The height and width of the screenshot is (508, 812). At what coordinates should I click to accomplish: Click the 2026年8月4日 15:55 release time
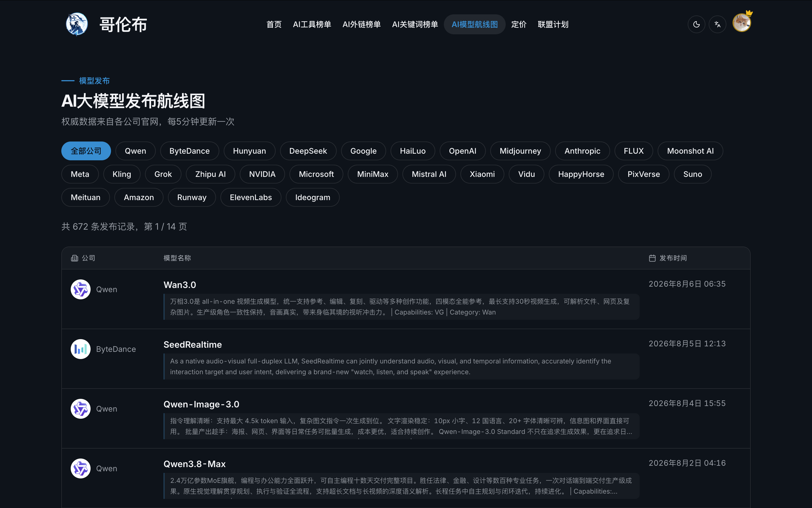pyautogui.click(x=687, y=403)
